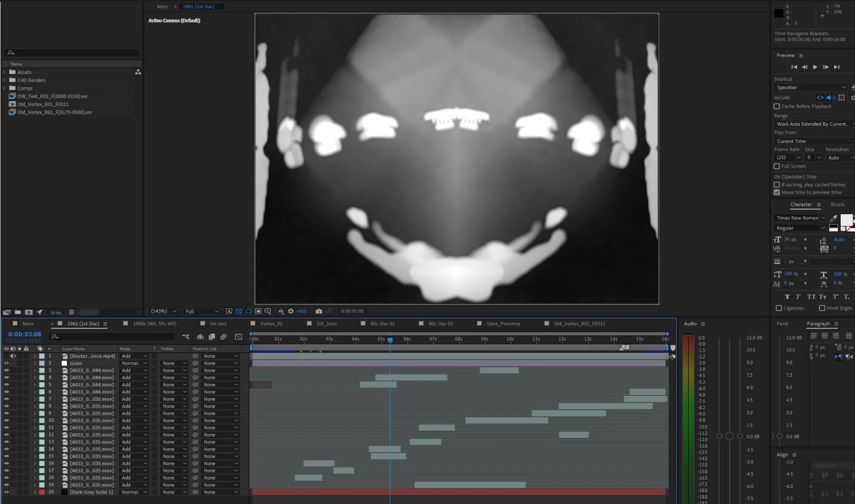855x504 pixels.
Task: Select Old_Vortex_R01_F0311 project item
Action: coord(43,104)
